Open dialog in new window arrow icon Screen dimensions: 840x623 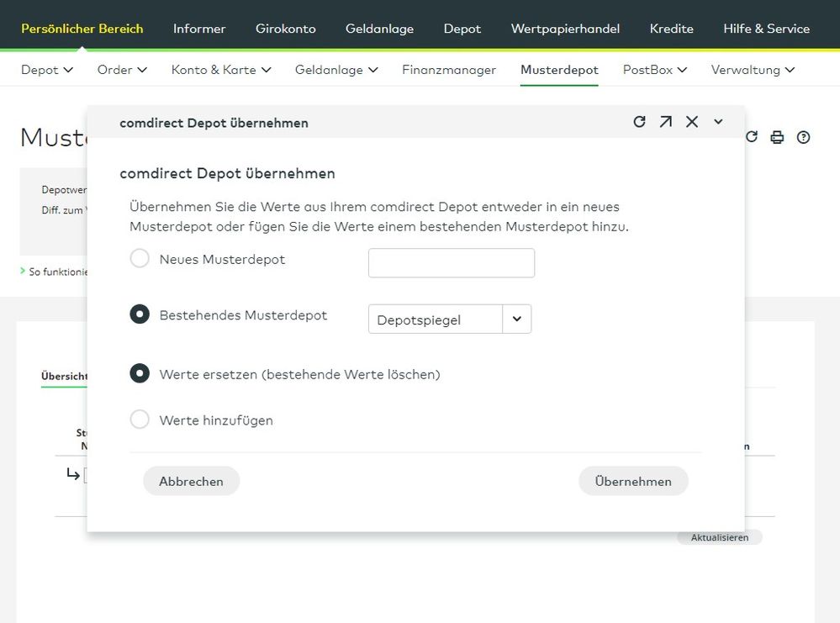click(x=666, y=122)
